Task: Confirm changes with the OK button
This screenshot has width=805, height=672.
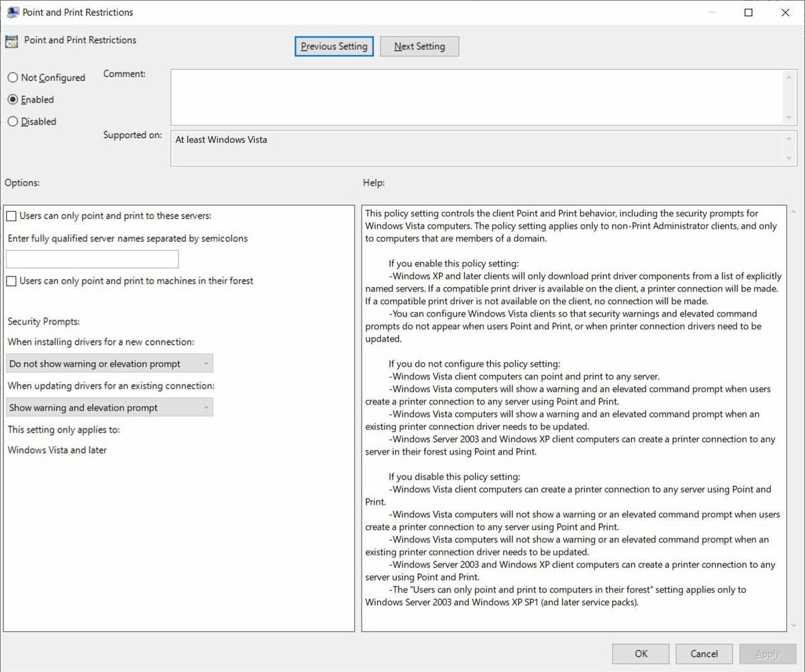Action: coord(640,653)
